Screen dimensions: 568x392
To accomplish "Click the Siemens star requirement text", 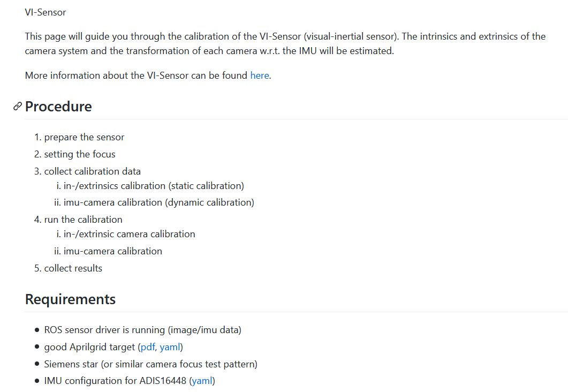I will coord(150,364).
